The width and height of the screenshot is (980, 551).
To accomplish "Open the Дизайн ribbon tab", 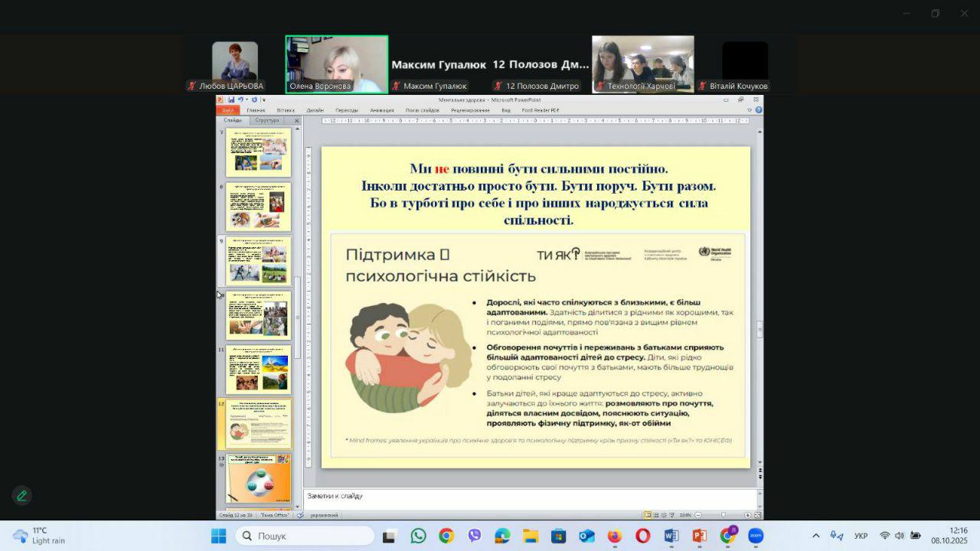I will pyautogui.click(x=315, y=110).
